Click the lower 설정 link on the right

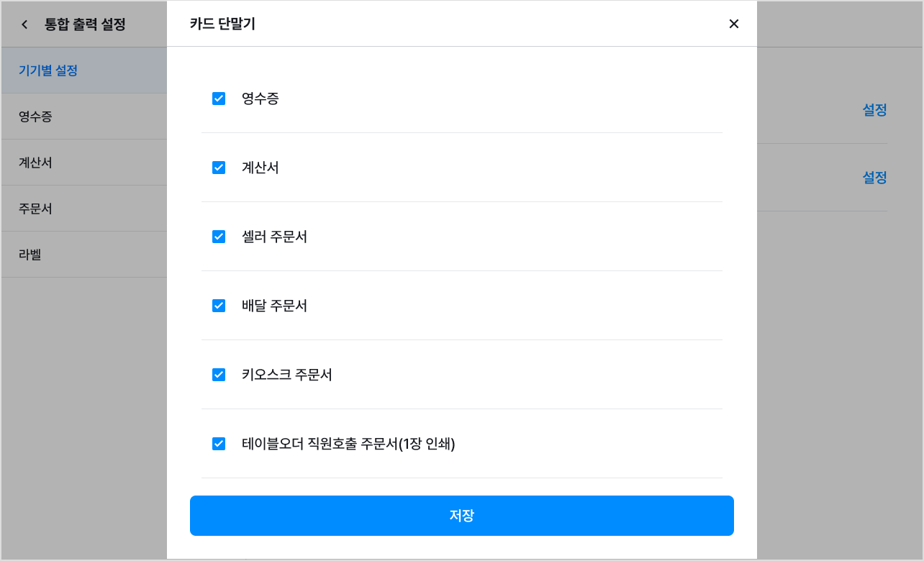click(x=874, y=177)
